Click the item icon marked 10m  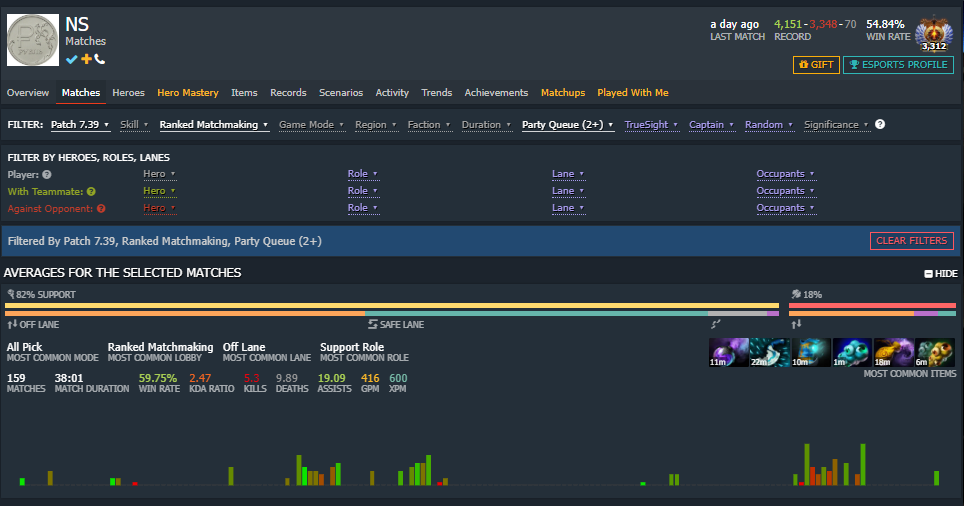click(811, 352)
